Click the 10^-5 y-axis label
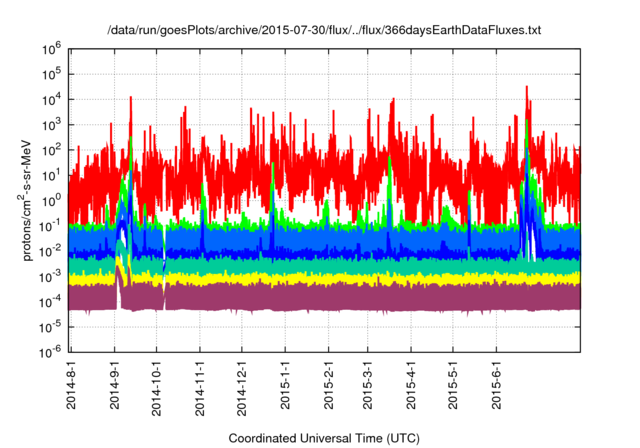 (51, 328)
